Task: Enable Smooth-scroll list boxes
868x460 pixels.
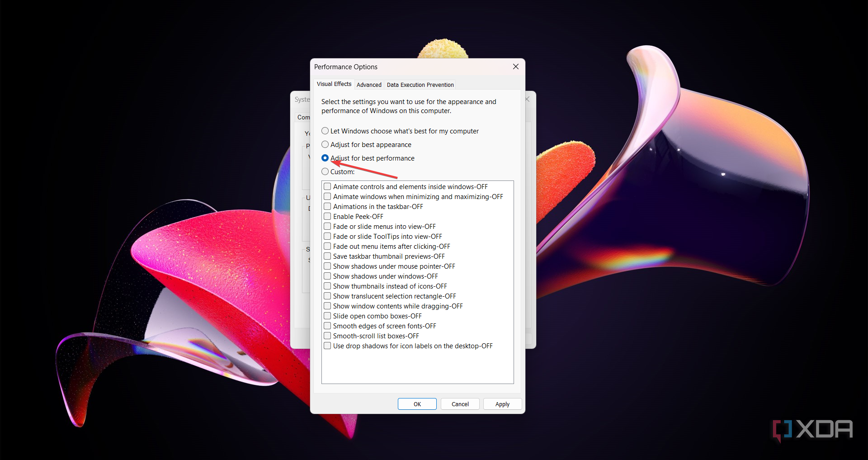Action: pos(327,336)
